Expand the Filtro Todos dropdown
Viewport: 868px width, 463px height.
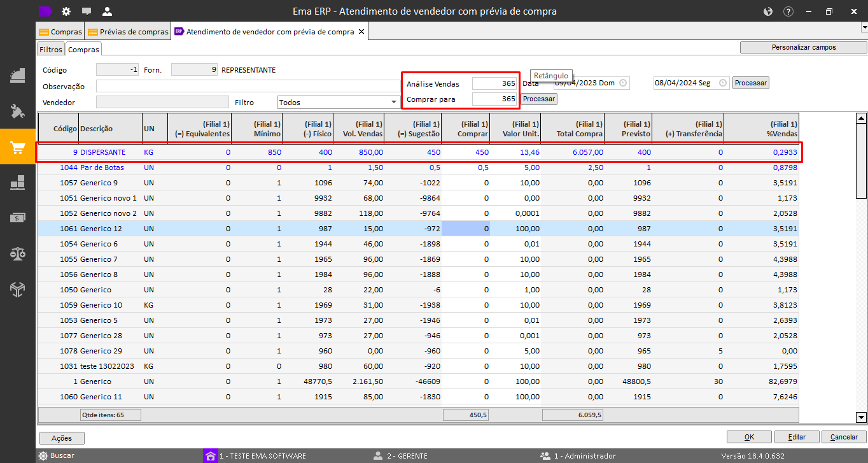tap(393, 102)
